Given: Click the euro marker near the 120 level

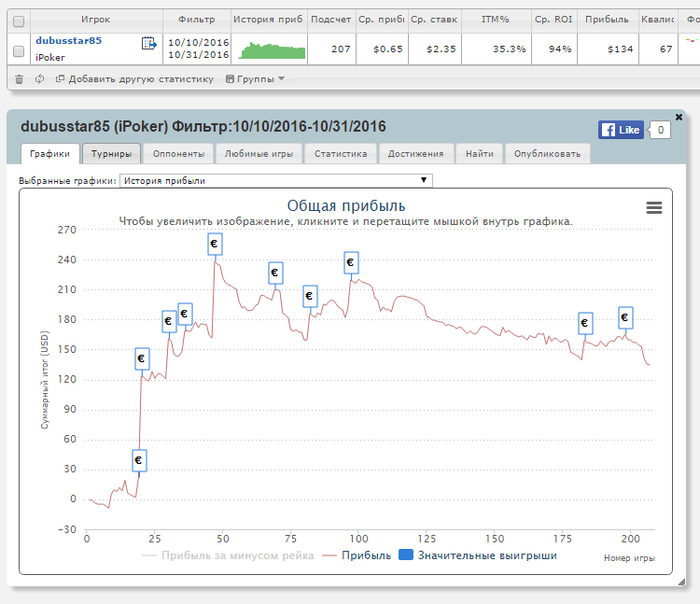Looking at the screenshot, I should [142, 358].
